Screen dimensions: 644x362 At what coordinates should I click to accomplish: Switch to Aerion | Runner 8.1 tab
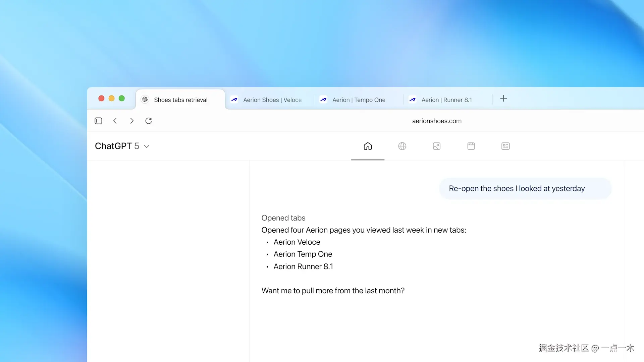tap(446, 100)
